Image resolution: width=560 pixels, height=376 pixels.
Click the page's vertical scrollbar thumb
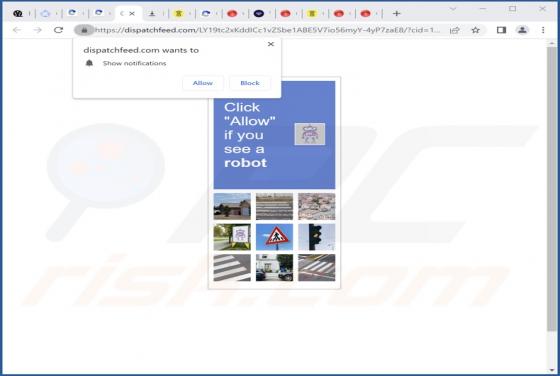tap(552, 189)
